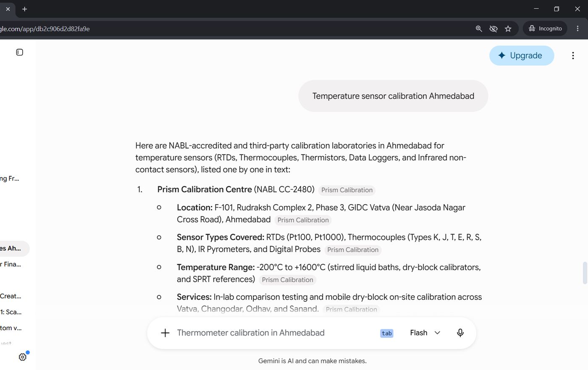This screenshot has height=370, width=588.
Task: Close the current browser tab
Action: (x=8, y=9)
